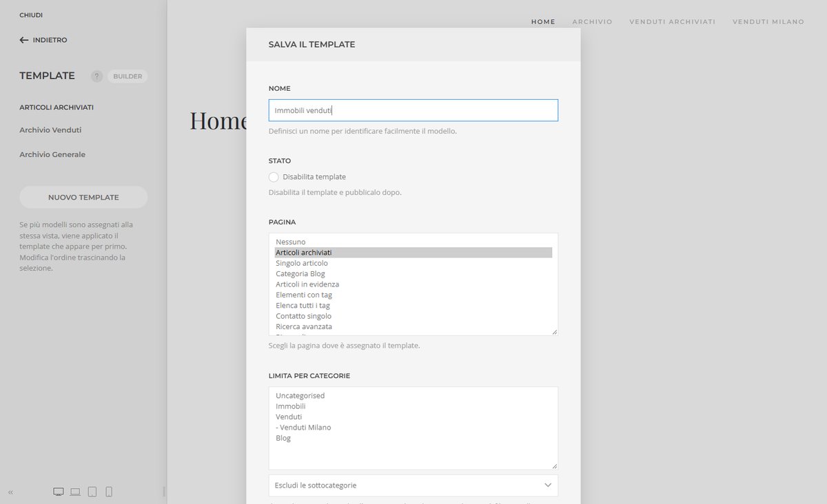Viewport: 827px width, 504px height.
Task: Switch to tablet preview icon
Action: pyautogui.click(x=92, y=492)
